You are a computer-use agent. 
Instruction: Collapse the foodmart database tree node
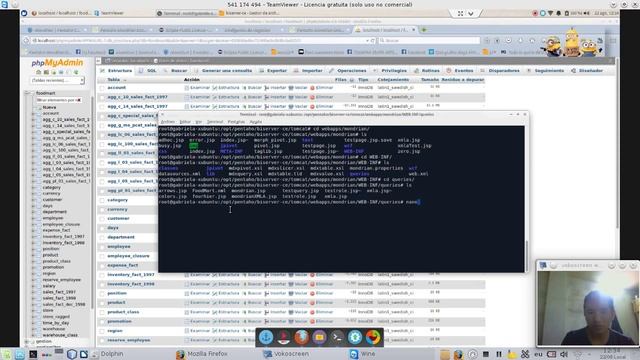27,93
